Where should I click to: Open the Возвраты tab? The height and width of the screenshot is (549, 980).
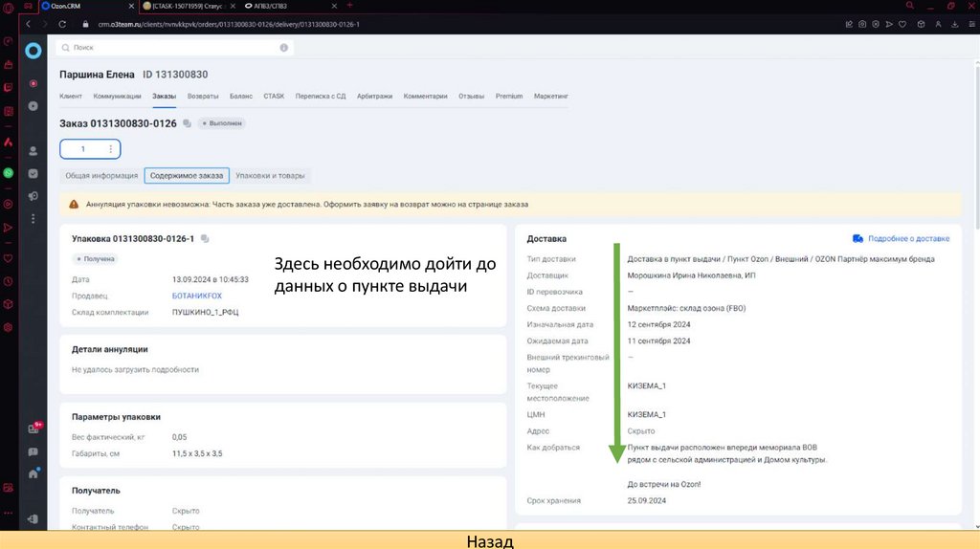tap(203, 97)
